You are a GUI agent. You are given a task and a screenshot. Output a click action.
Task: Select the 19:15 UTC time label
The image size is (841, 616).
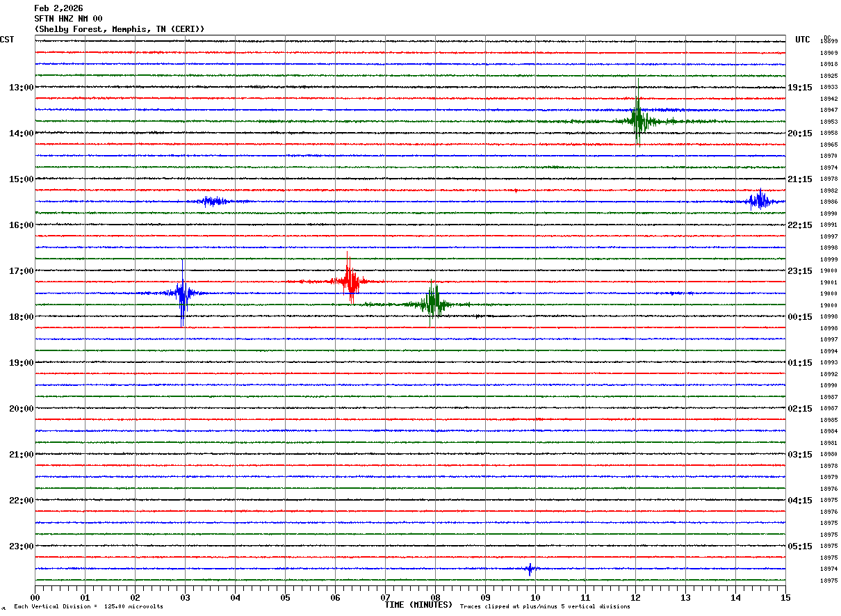[x=800, y=88]
